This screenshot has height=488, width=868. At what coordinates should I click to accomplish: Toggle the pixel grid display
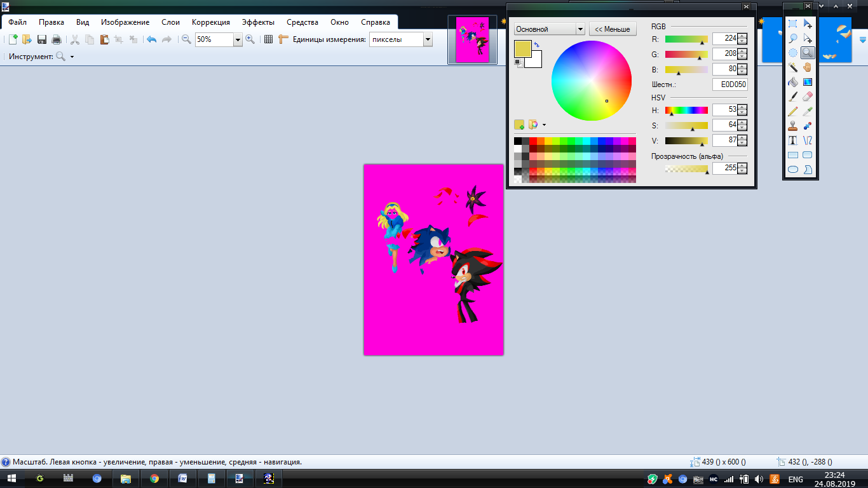268,39
